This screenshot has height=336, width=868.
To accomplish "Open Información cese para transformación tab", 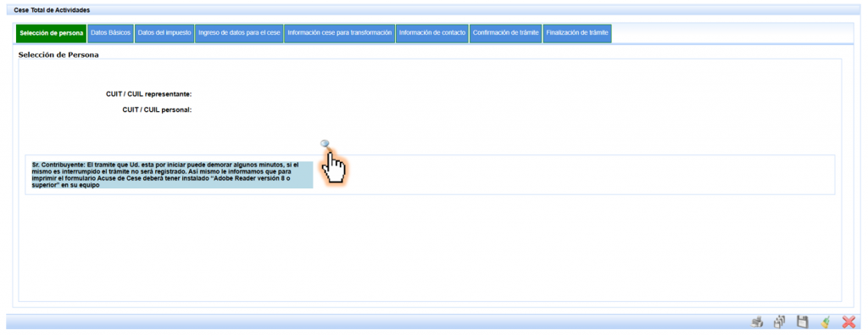I will 340,33.
